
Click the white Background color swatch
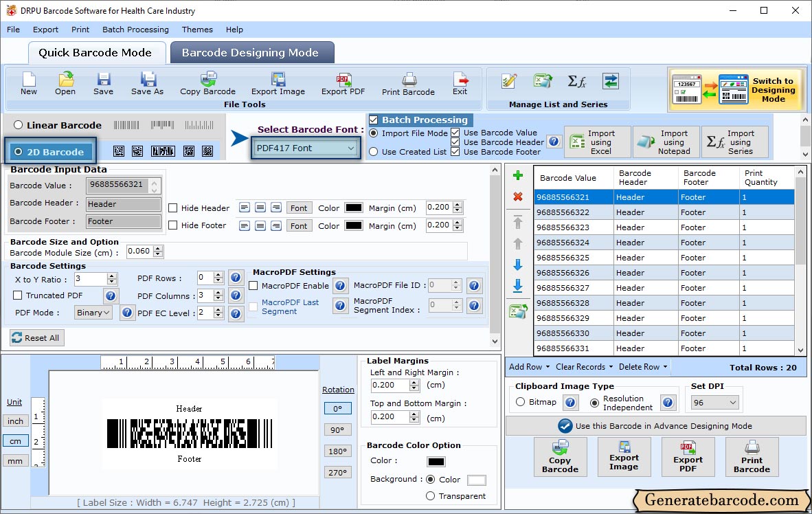[477, 480]
